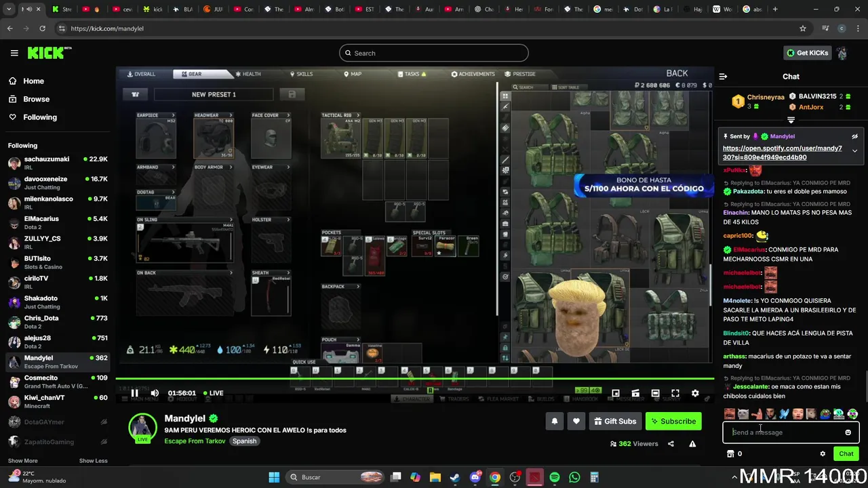Send message with Chat button
The width and height of the screenshot is (868, 488).
[846, 453]
